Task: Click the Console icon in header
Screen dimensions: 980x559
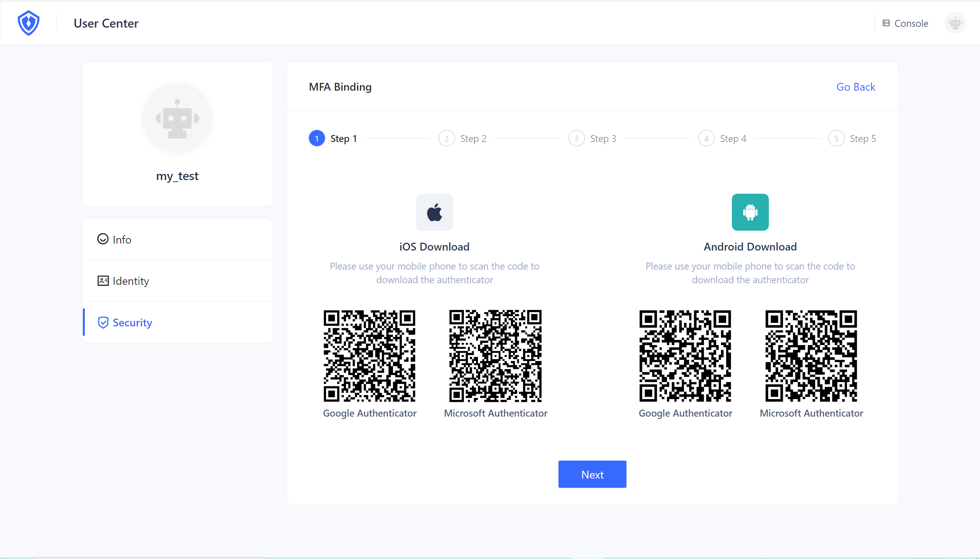Action: coord(886,23)
